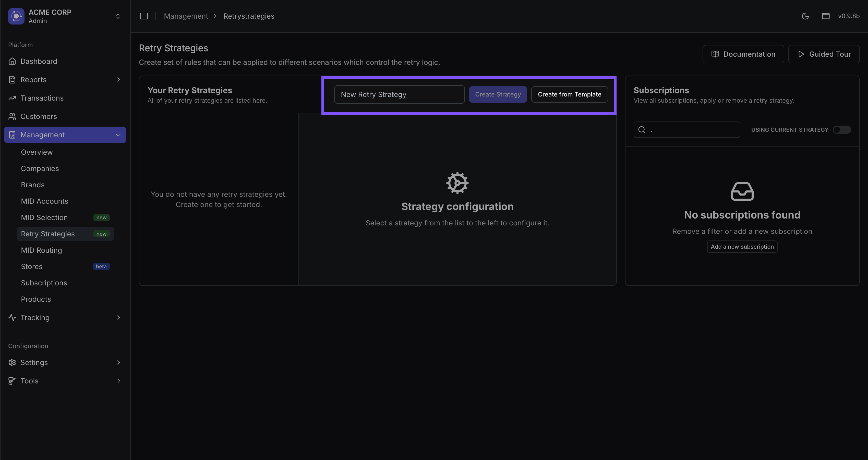Open the ACME CORP organization switcher
Image resolution: width=868 pixels, height=460 pixels.
point(118,16)
